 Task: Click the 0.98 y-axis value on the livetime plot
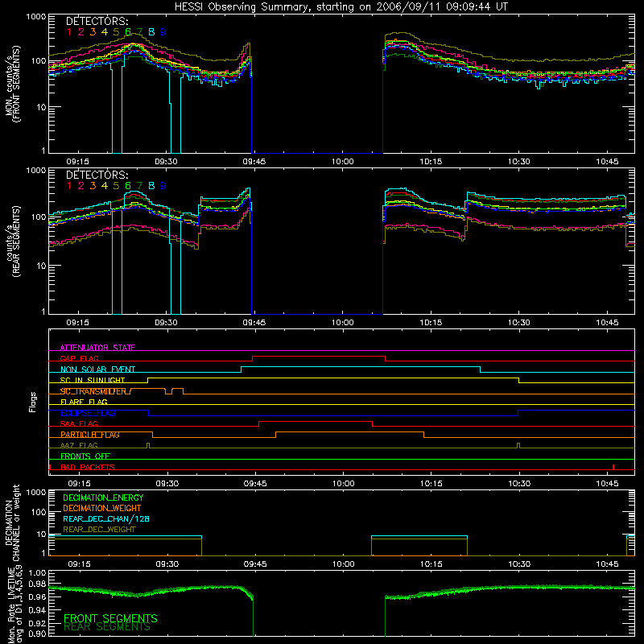(37, 584)
